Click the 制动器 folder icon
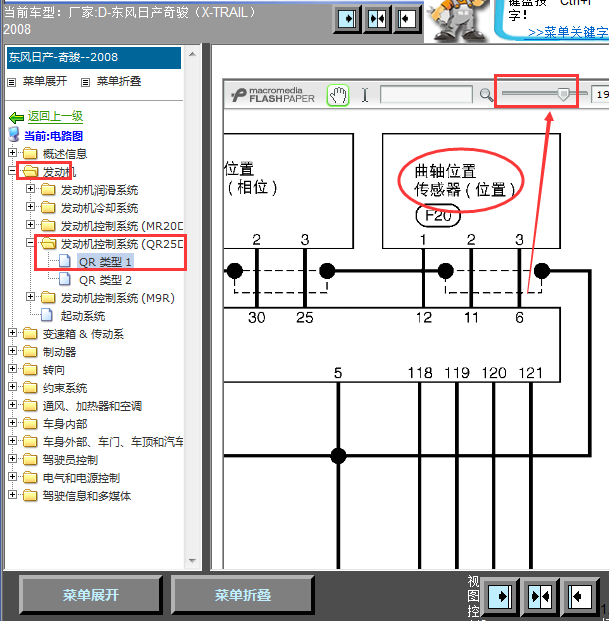Screen dimensions: 609x621 [x=30, y=352]
